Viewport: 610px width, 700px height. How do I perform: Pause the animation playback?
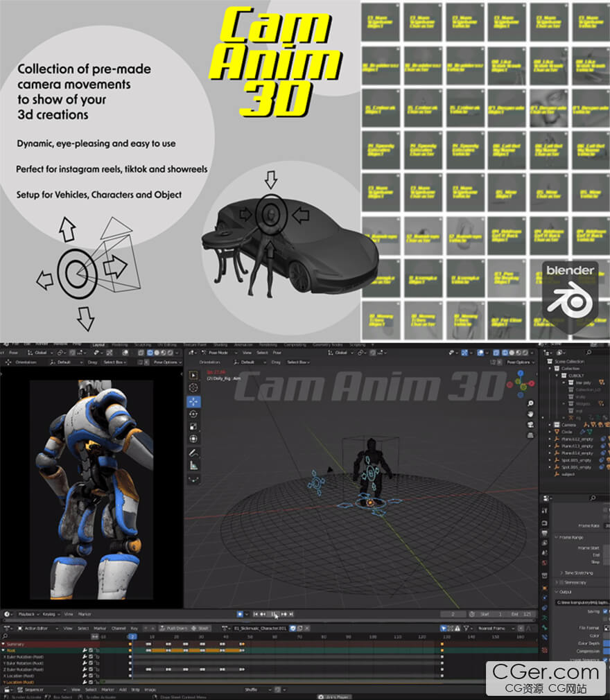(x=274, y=614)
